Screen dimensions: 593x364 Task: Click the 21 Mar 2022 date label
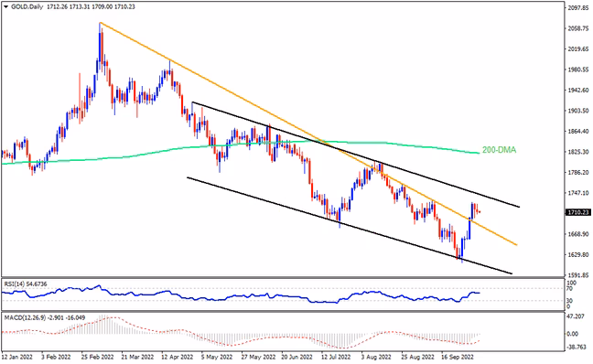[137, 357]
